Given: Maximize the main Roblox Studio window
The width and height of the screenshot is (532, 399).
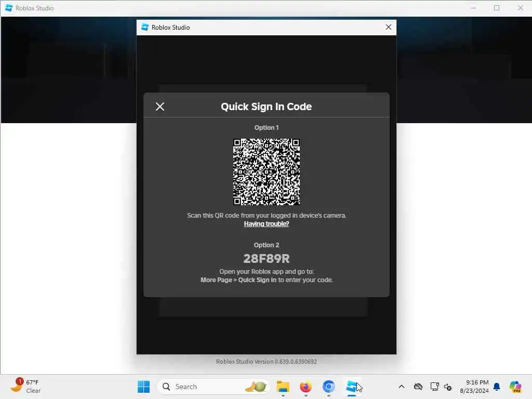Looking at the screenshot, I should (497, 8).
